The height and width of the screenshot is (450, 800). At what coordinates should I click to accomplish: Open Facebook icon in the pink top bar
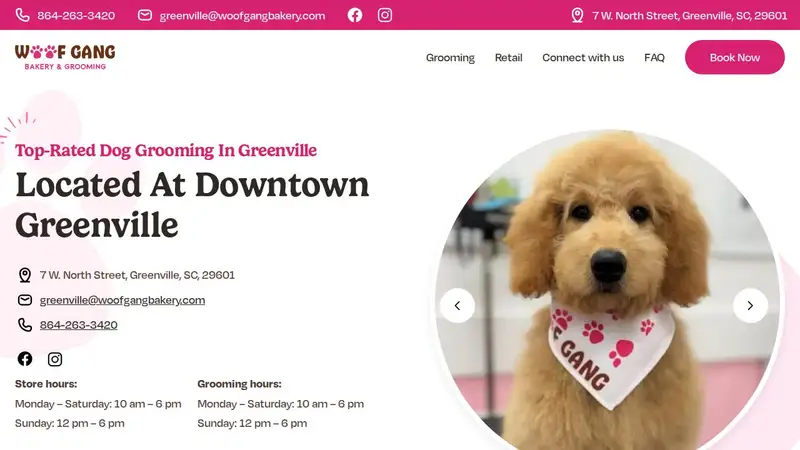pyautogui.click(x=355, y=15)
